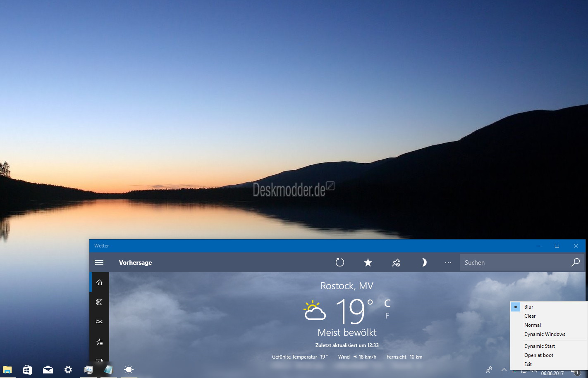The height and width of the screenshot is (378, 588).
Task: Launch Microsoft Store from the taskbar
Action: tap(27, 369)
